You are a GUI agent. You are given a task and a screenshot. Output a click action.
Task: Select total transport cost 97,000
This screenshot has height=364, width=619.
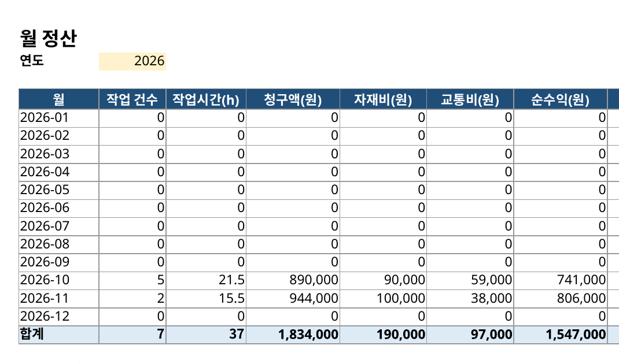[x=470, y=335]
